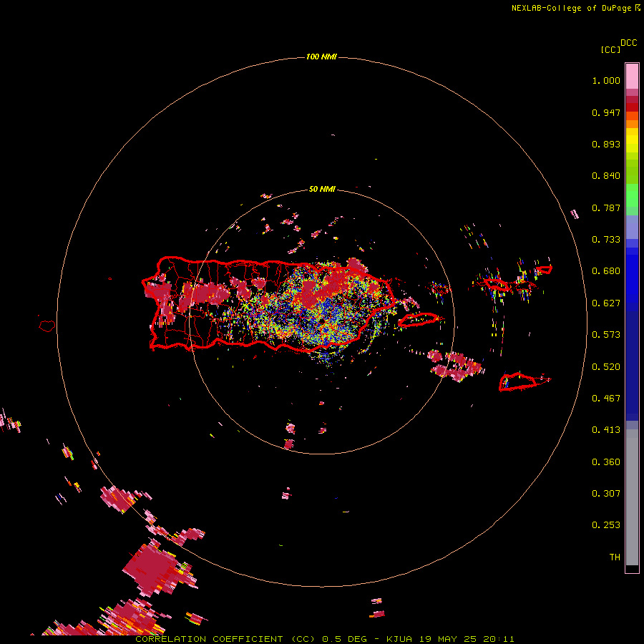Image resolution: width=644 pixels, height=644 pixels.
Task: Click the 0.360 scale value
Action: 606,462
